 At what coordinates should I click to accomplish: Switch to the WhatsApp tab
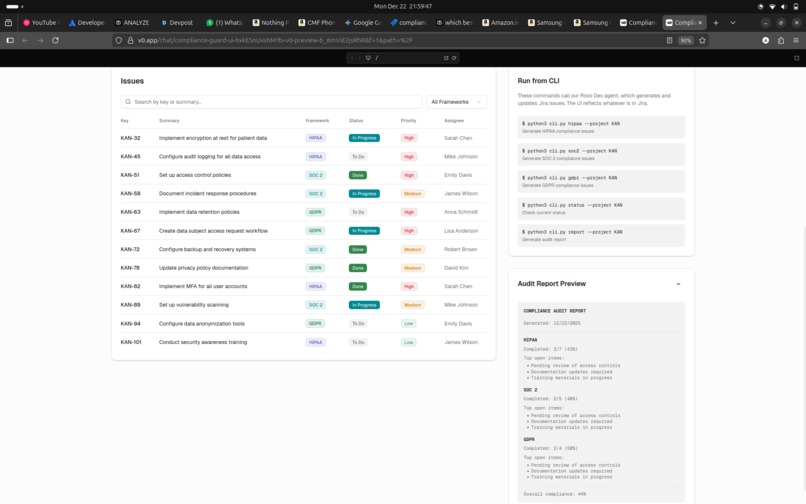pyautogui.click(x=224, y=23)
